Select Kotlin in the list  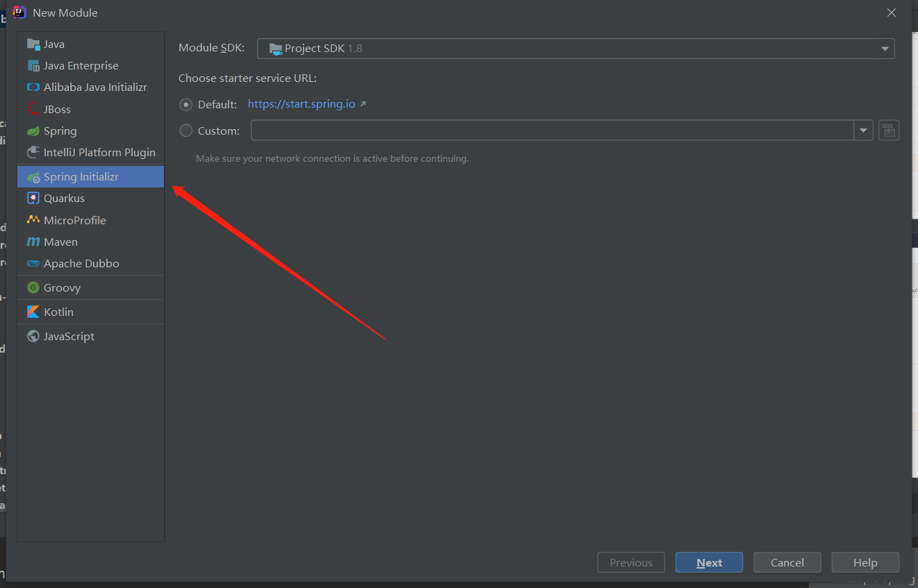(91, 312)
